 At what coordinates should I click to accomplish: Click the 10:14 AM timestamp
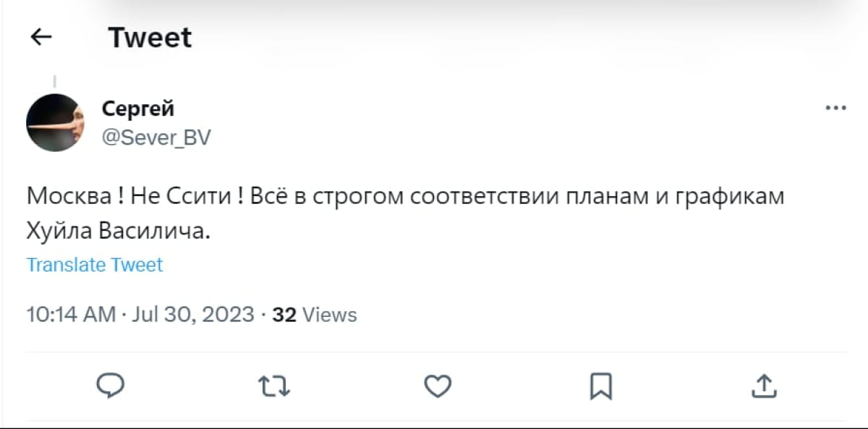(71, 315)
